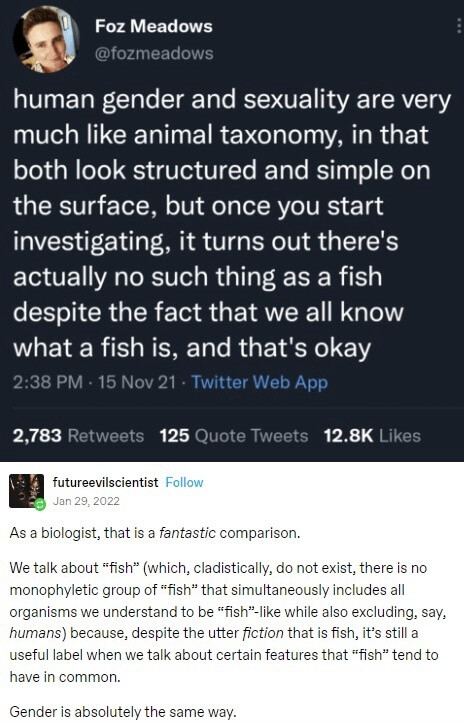Follow futureevilscientist on Tumblr
Image resolution: width=464 pixels, height=725 pixels.
click(x=184, y=482)
